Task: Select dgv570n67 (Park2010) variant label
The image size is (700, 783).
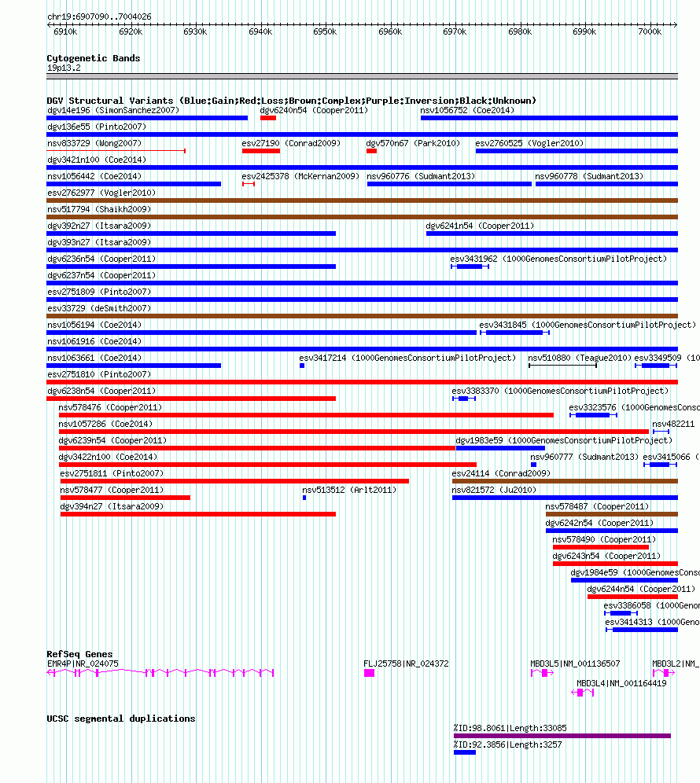Action: [x=413, y=143]
